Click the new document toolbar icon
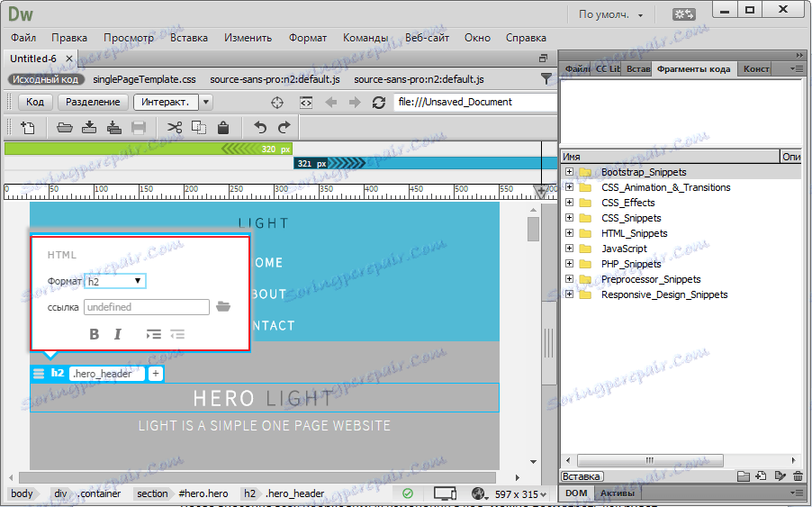The width and height of the screenshot is (812, 507). [27, 127]
